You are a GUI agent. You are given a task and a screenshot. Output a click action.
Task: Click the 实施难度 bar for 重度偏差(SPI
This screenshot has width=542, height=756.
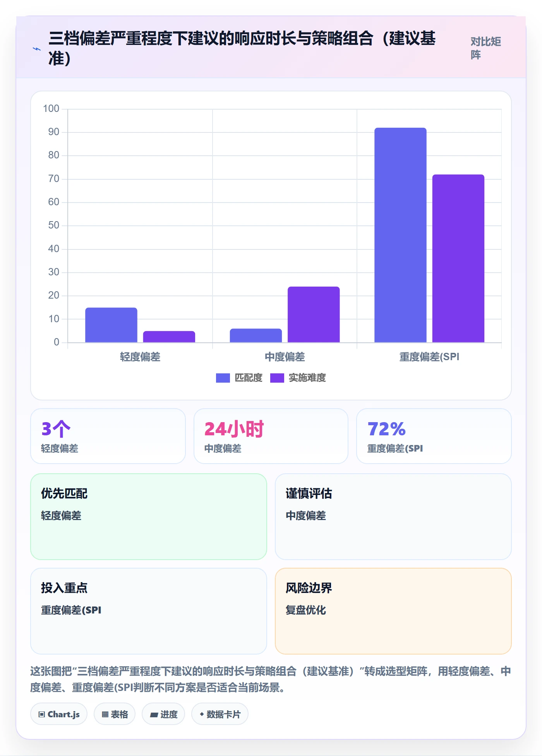(458, 258)
